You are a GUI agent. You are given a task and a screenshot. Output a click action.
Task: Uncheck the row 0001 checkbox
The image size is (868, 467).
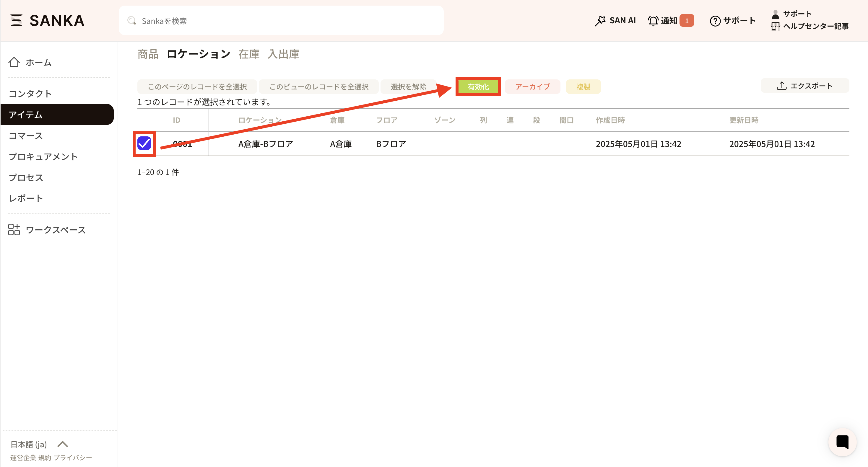(x=144, y=143)
